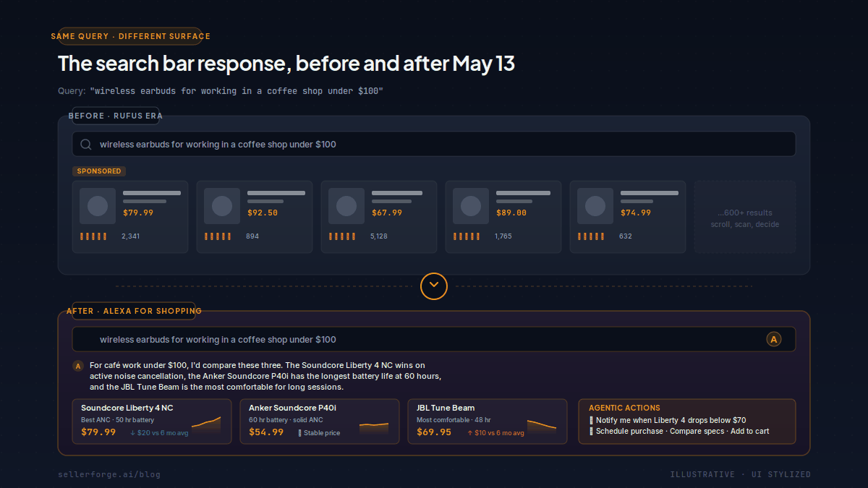
Task: Click the 'BEFORE · RUFUS ERA' label
Action: pyautogui.click(x=115, y=116)
